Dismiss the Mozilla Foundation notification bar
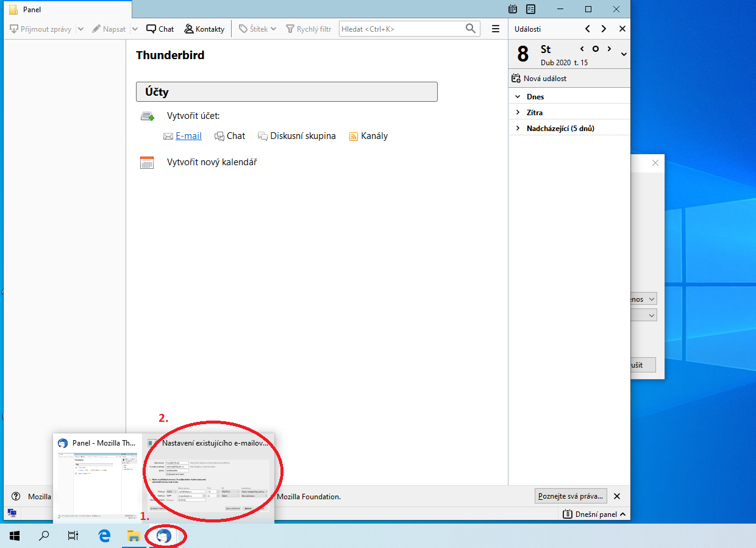Screen dimensions: 756x548 tap(617, 496)
